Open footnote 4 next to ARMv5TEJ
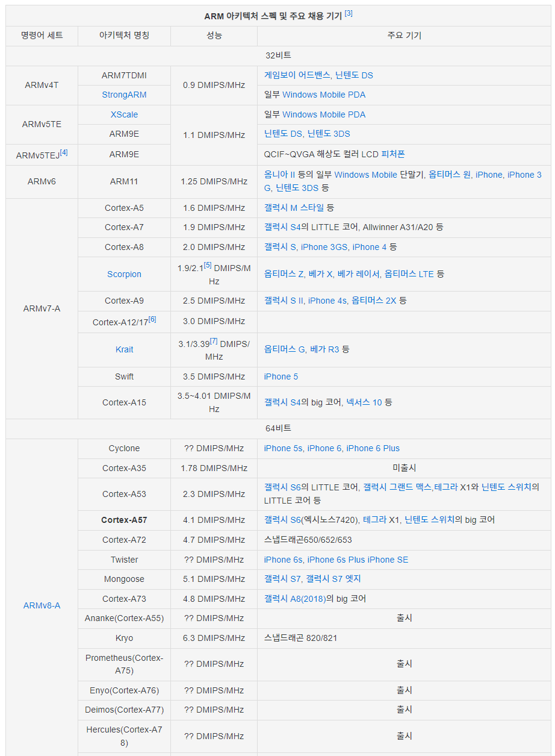Screen dimensions: 555x756 tap(64, 153)
